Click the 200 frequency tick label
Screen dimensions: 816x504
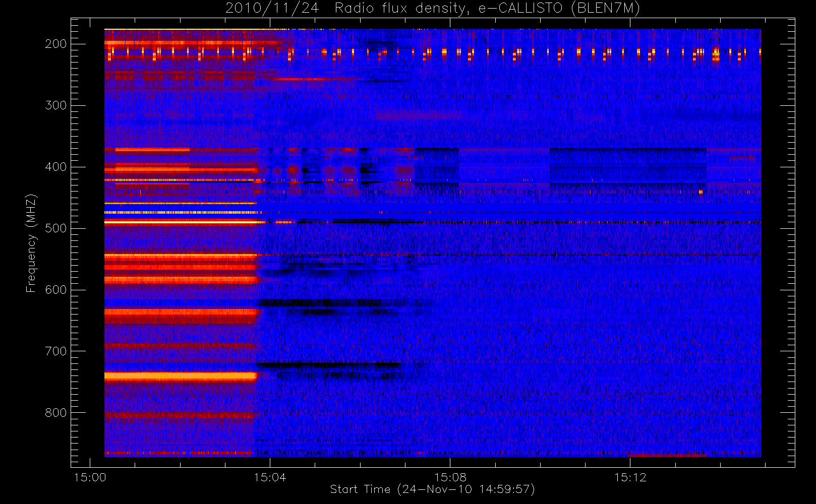55,44
